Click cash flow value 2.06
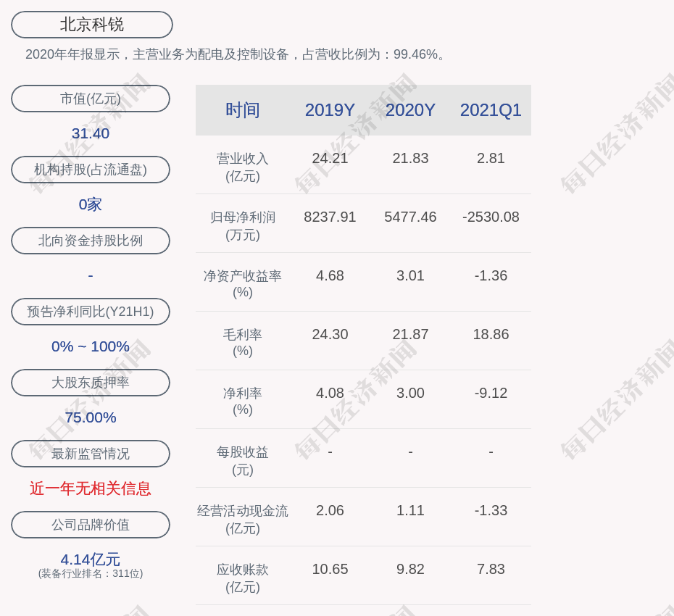 pos(330,510)
